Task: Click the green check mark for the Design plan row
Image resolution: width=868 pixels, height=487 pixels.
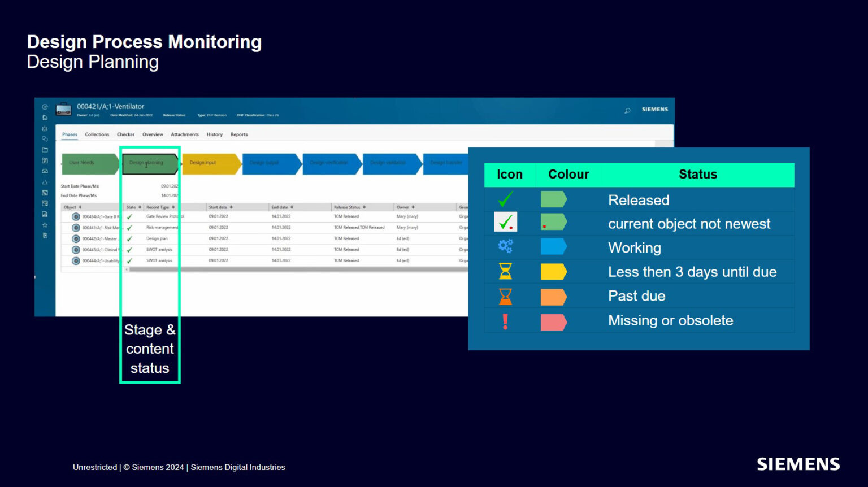Action: (129, 238)
